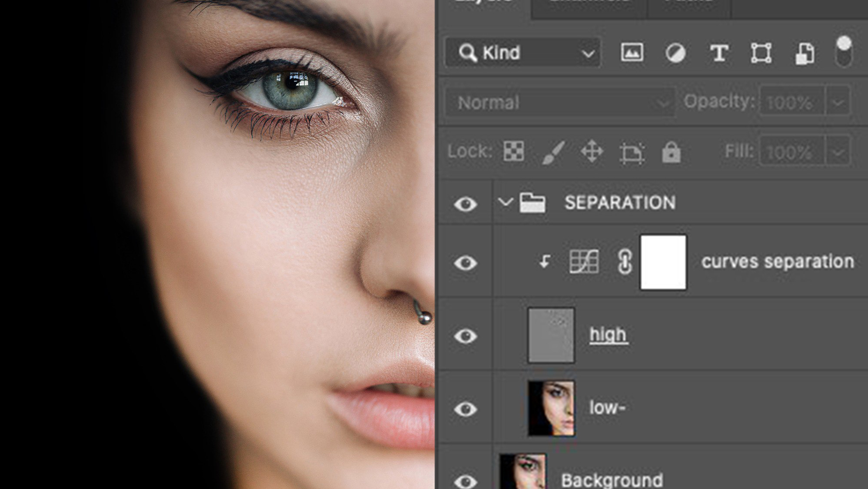Enable Lock transparent pixels

(513, 152)
